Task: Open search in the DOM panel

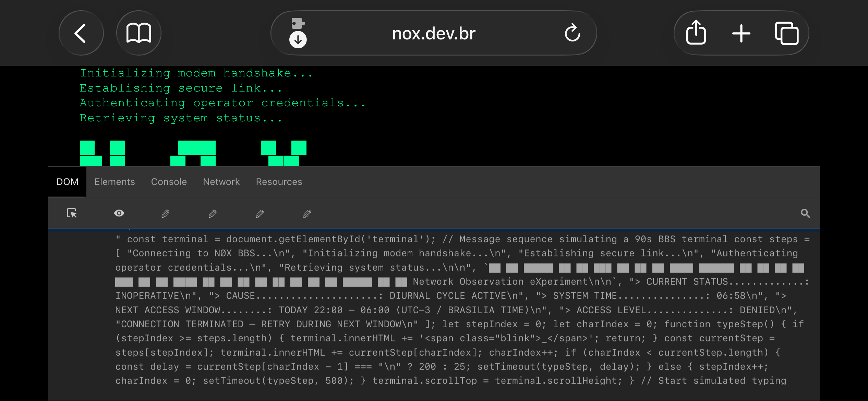Action: pyautogui.click(x=805, y=214)
